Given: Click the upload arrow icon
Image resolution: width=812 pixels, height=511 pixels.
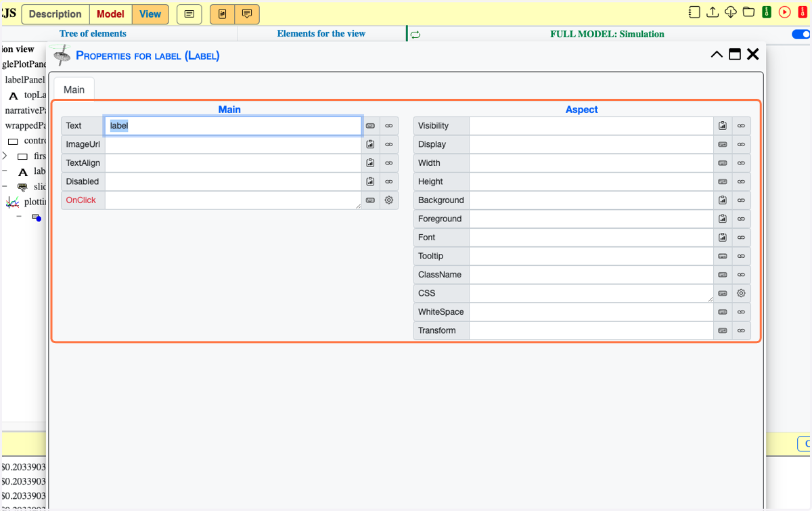Looking at the screenshot, I should click(x=713, y=12).
